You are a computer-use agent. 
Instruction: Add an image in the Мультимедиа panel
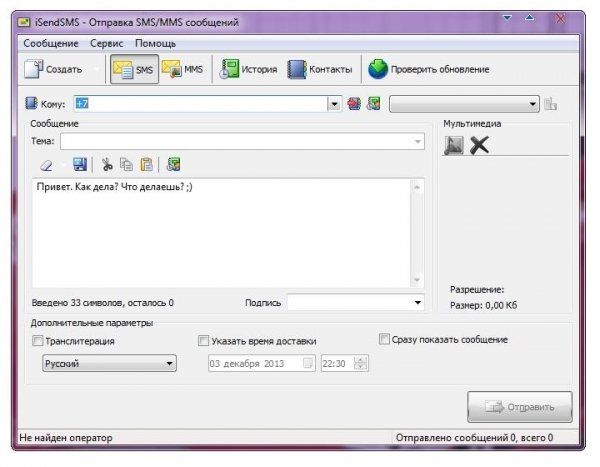(x=454, y=145)
